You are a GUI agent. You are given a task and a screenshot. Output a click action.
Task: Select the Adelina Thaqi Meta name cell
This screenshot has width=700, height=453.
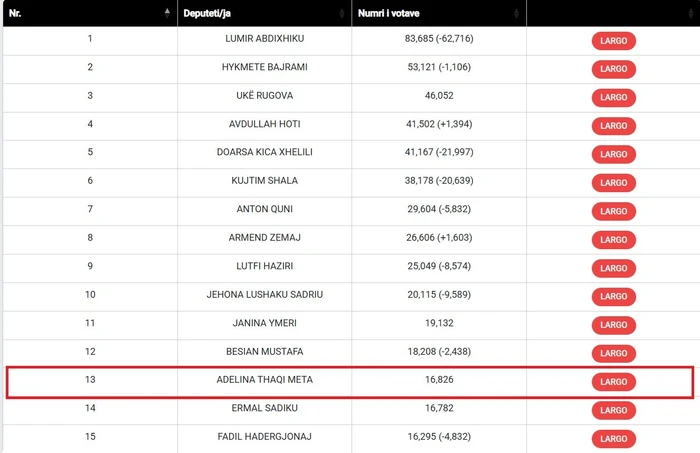(x=264, y=380)
